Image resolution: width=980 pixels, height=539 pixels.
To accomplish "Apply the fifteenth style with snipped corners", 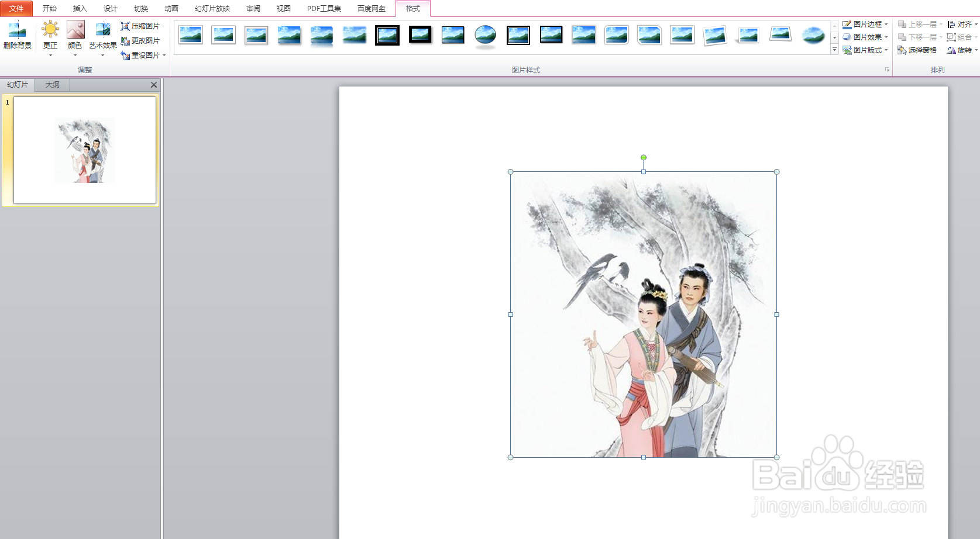I will point(649,35).
